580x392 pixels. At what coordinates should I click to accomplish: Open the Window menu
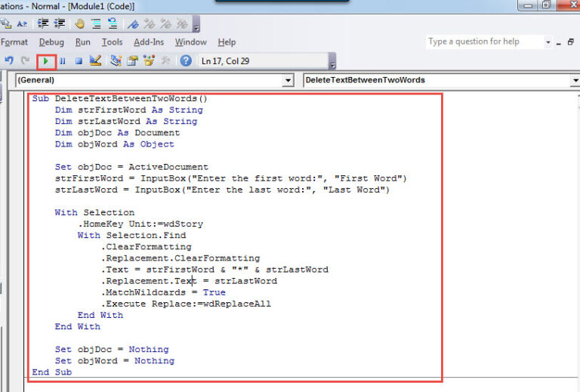tap(191, 42)
